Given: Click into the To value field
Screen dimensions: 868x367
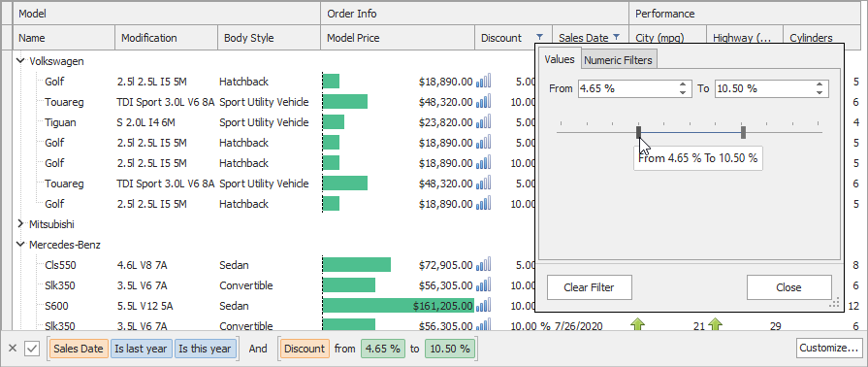Looking at the screenshot, I should click(x=764, y=88).
